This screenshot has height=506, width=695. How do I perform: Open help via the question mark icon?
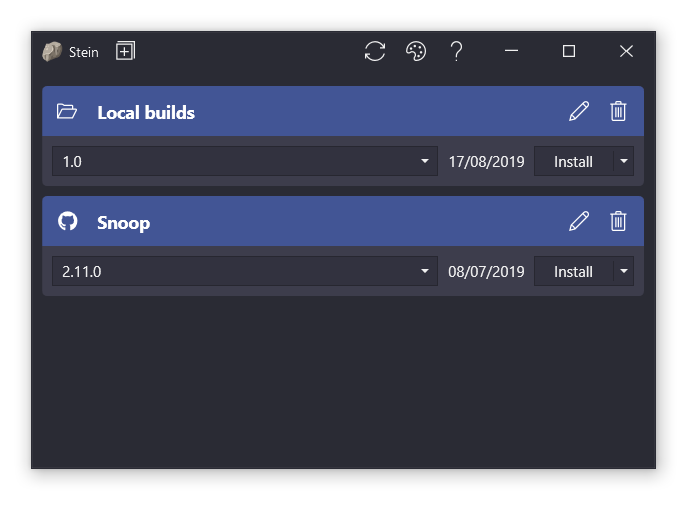coord(456,51)
